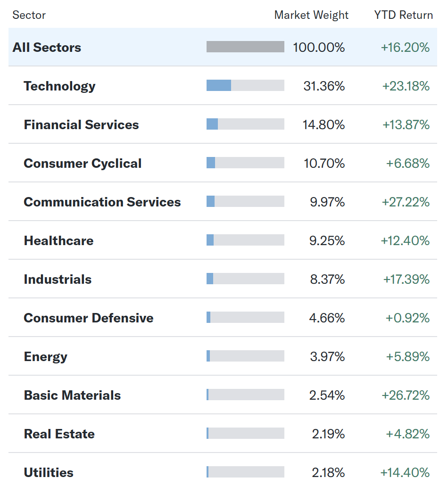Viewport: 448px width, 494px height.
Task: Click the Sector column header
Action: coord(29,15)
